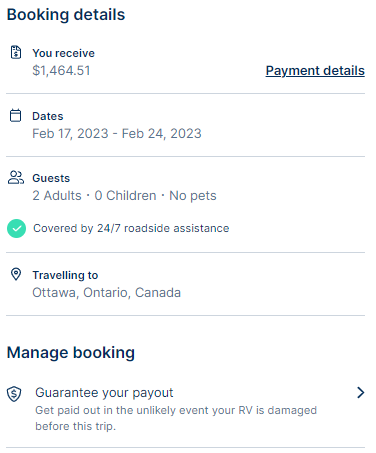
Task: Click the Feb 17, 2023 - Feb 24, 2023 dates
Action: [117, 133]
